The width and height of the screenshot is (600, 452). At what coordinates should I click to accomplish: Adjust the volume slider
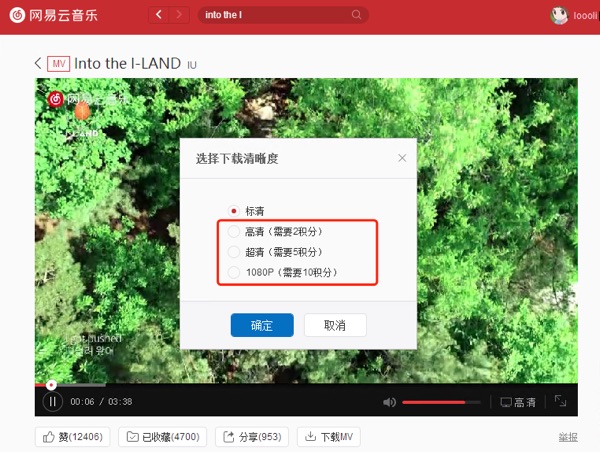441,402
